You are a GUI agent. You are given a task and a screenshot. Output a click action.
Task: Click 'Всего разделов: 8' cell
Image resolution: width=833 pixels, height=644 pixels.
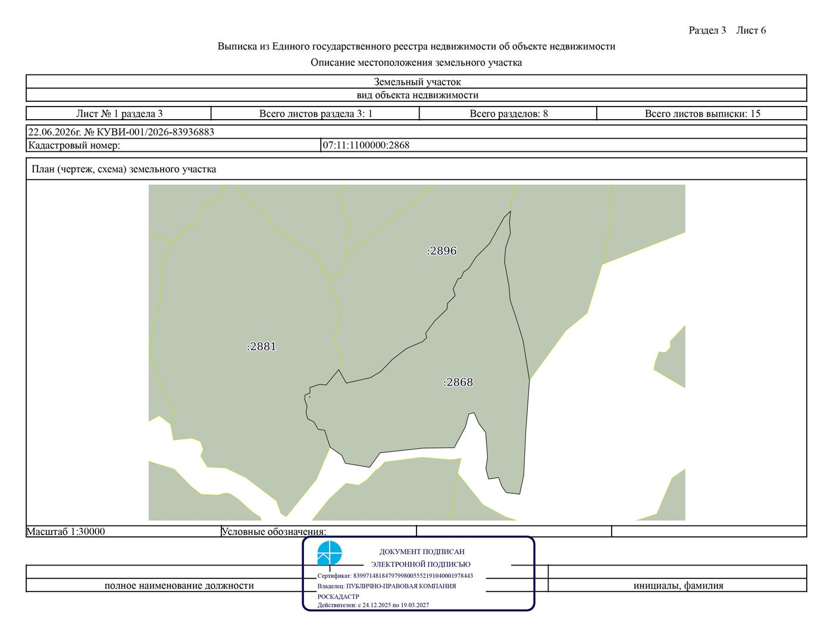[508, 113]
